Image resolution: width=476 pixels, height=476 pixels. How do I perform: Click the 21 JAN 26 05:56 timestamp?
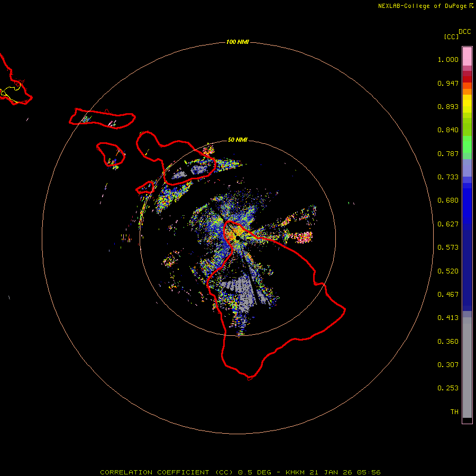click(x=345, y=472)
